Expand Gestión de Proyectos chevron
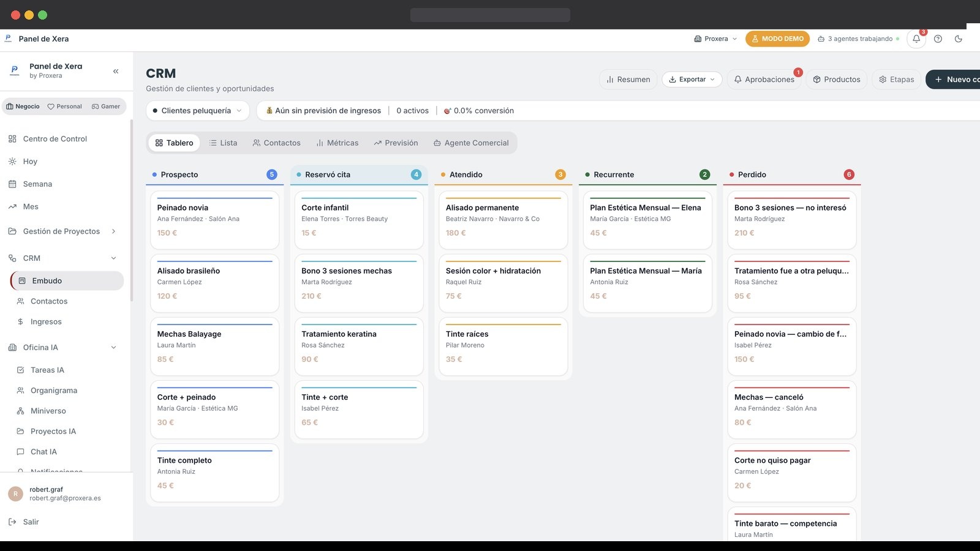 (x=113, y=231)
